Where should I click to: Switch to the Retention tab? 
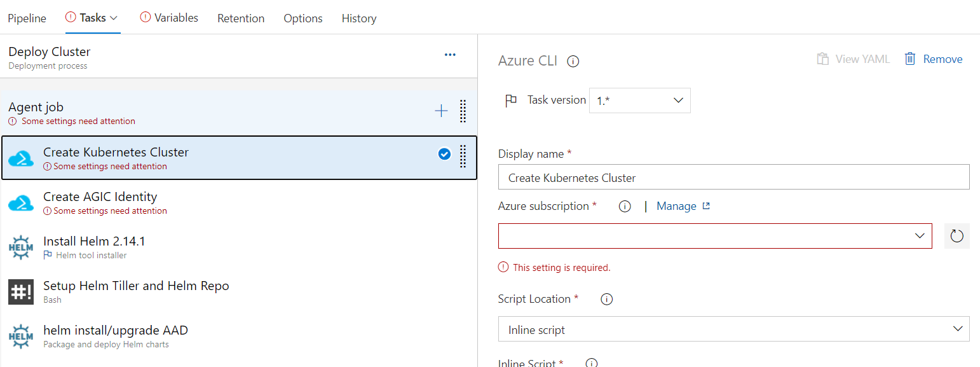pyautogui.click(x=241, y=18)
